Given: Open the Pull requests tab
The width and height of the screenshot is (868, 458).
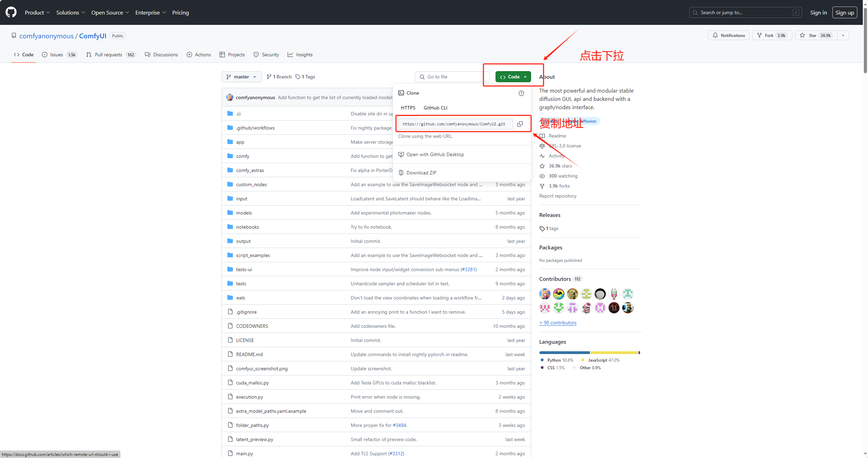Looking at the screenshot, I should tap(111, 55).
